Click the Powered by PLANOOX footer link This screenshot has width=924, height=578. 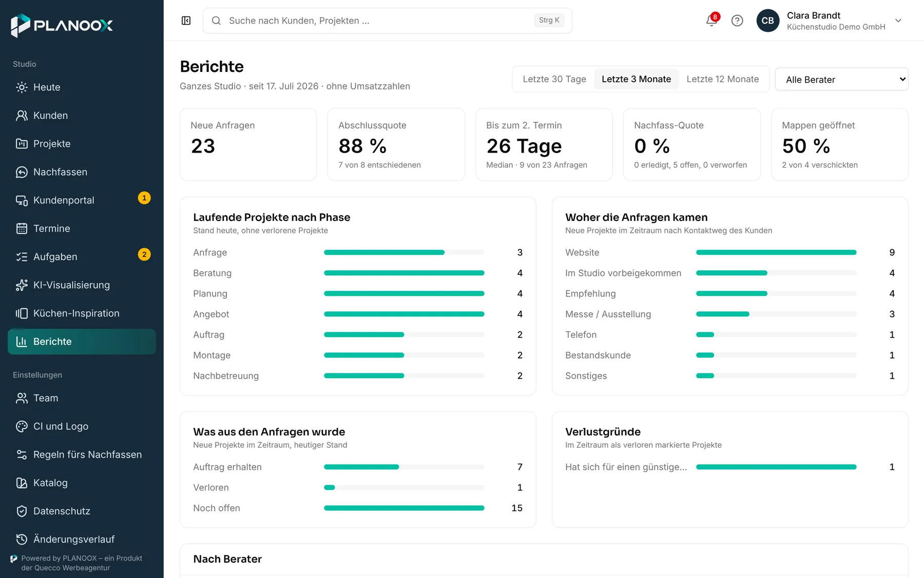82,563
